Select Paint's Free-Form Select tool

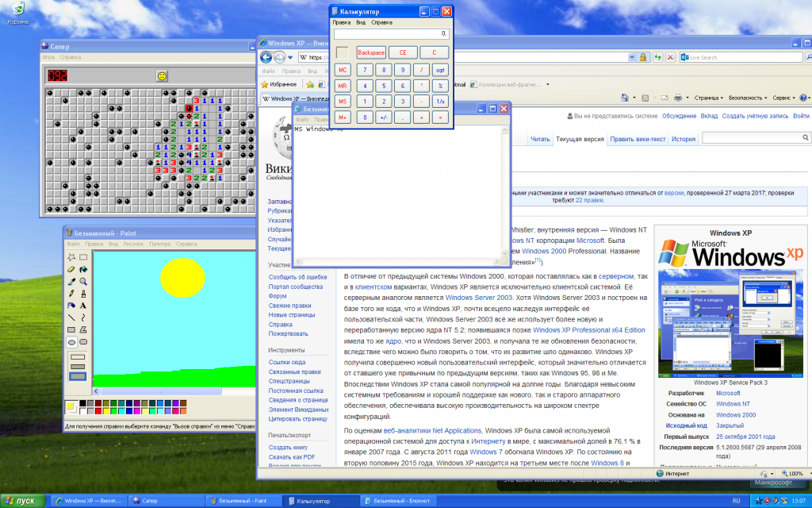[71, 257]
